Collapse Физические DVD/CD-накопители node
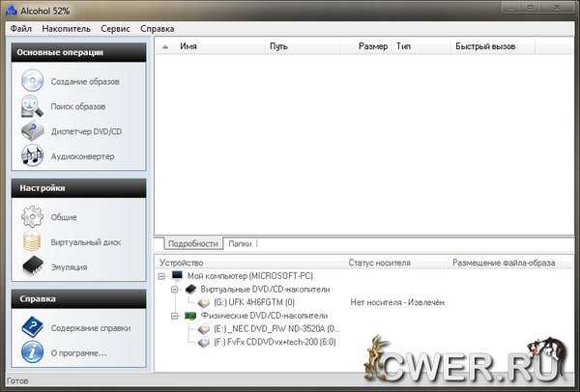This screenshot has height=392, width=580. (x=175, y=316)
